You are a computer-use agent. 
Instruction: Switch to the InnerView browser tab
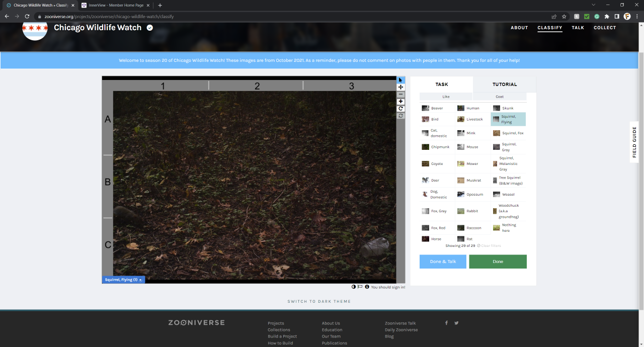click(116, 5)
